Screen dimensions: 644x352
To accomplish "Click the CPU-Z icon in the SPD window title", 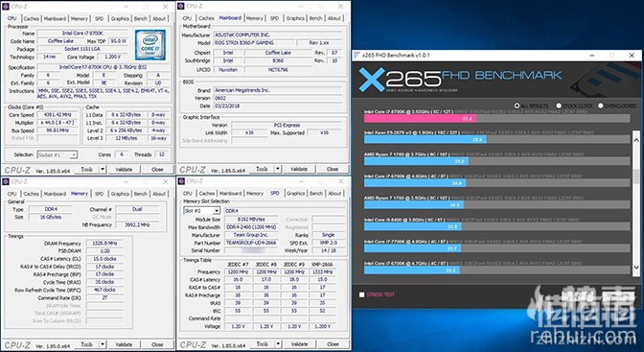I will pyautogui.click(x=181, y=181).
